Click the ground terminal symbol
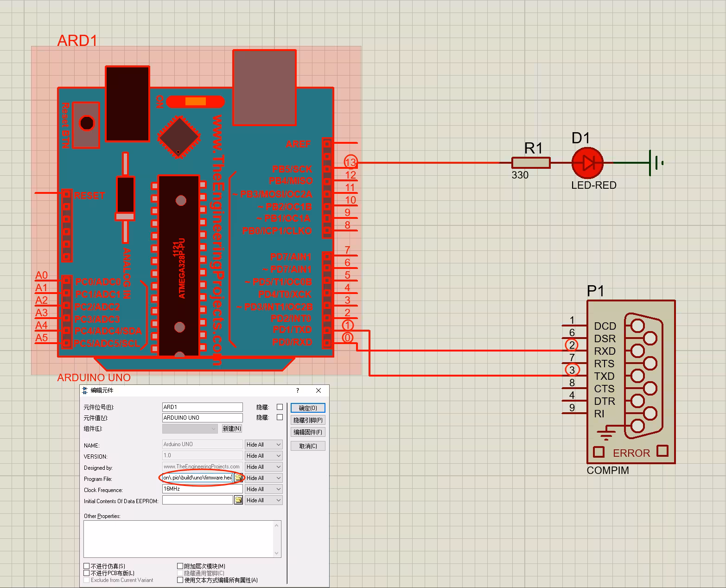The image size is (726, 588). (655, 163)
